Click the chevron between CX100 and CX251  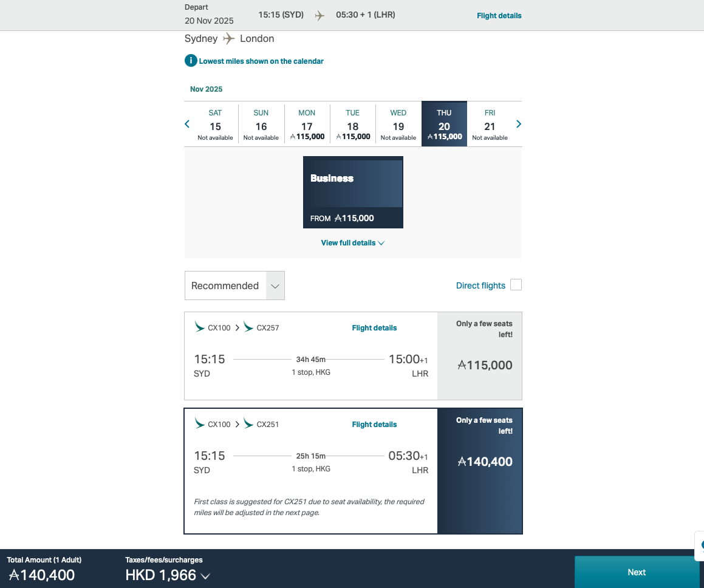point(237,424)
